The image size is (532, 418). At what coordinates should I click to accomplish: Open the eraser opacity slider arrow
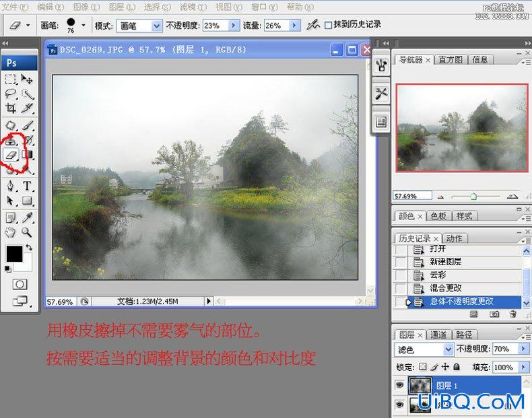coord(234,26)
